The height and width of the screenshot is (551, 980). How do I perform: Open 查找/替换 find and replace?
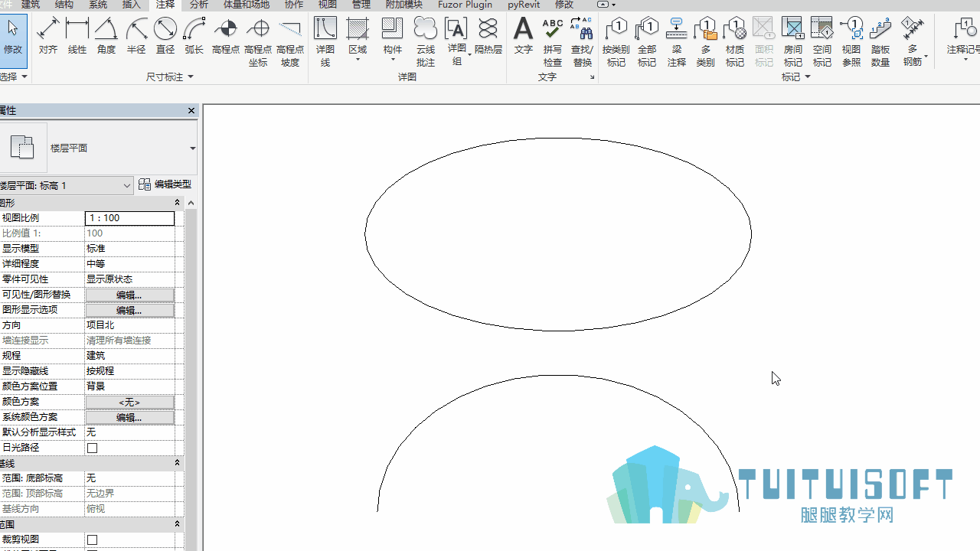583,41
